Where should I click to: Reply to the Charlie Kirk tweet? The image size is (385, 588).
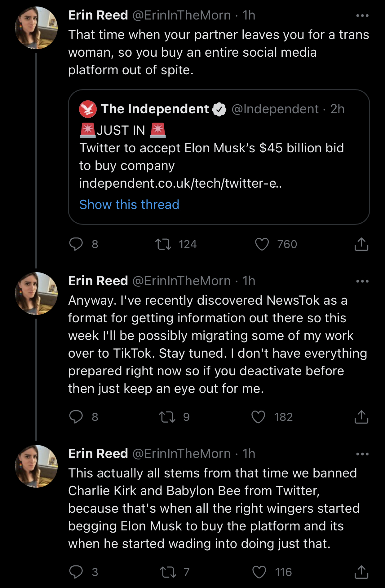click(76, 572)
